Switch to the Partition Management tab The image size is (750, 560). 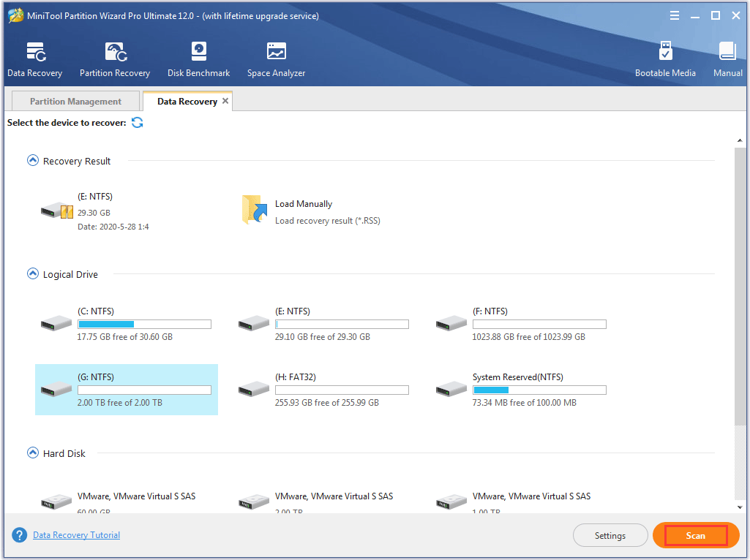(x=75, y=100)
